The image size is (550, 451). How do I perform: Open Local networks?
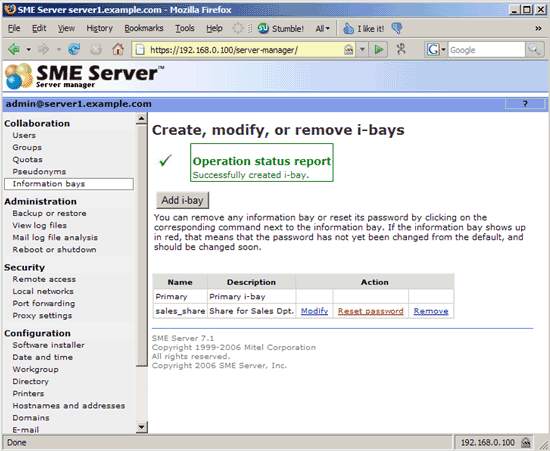click(43, 291)
